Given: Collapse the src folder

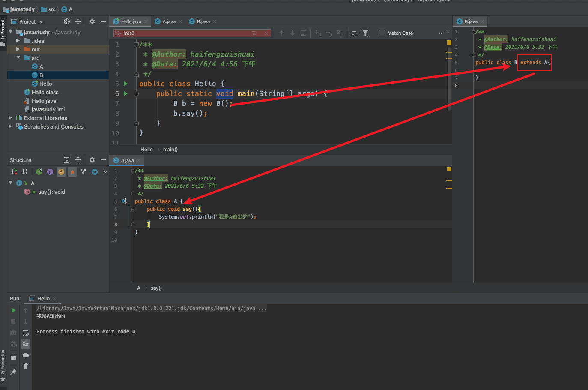Looking at the screenshot, I should coord(18,58).
